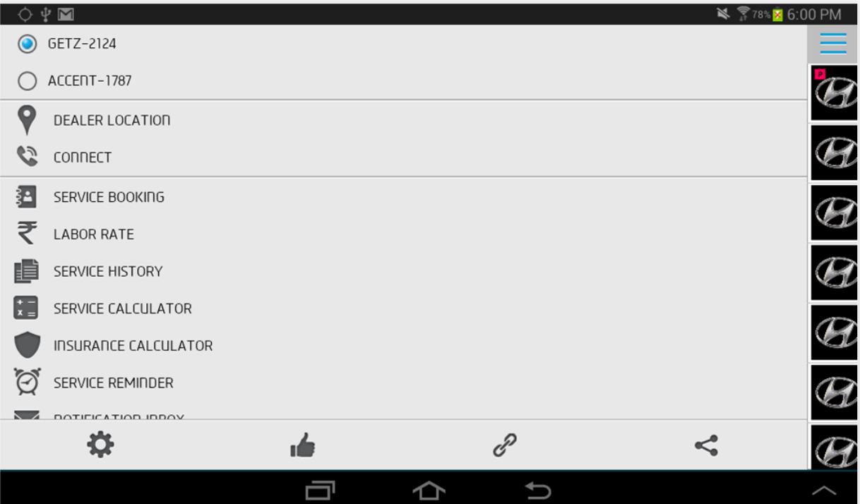
Task: Tap the Service Calculator icon
Action: pyautogui.click(x=26, y=308)
